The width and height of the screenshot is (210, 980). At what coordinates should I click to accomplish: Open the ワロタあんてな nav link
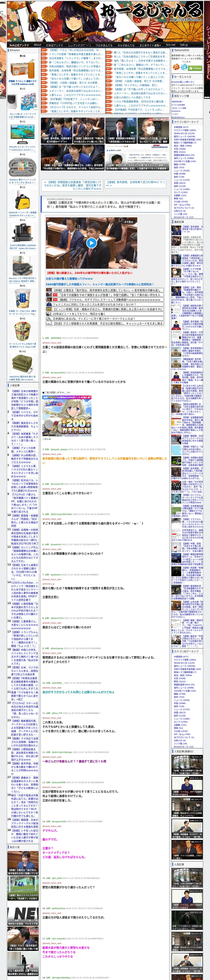coord(104,45)
